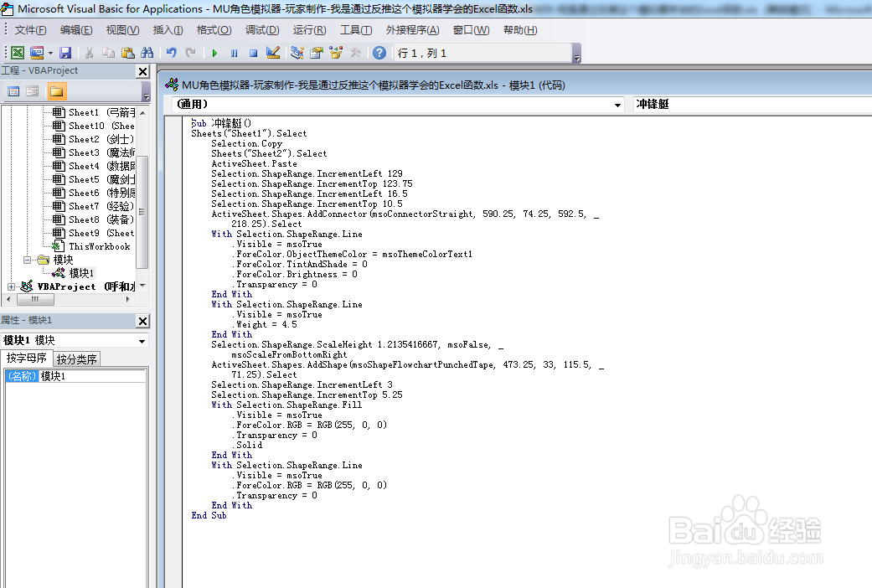Open the 模块1 object dropdown in properties
872x588 pixels.
tap(142, 341)
